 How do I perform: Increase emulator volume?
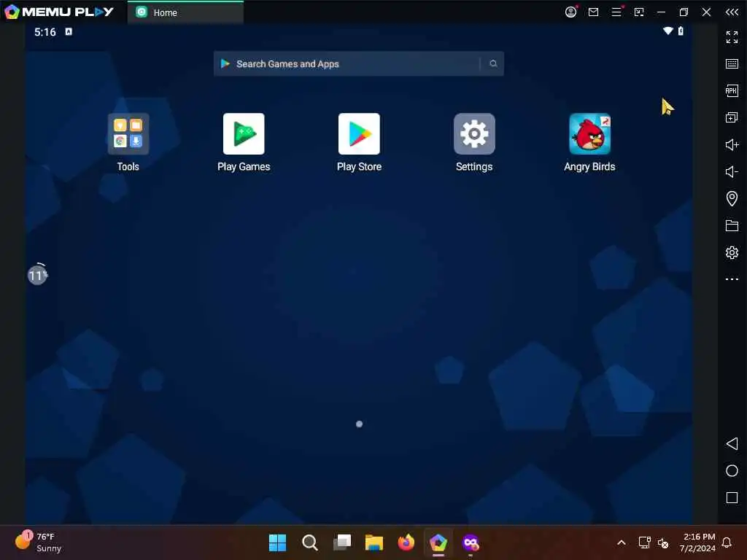click(732, 145)
